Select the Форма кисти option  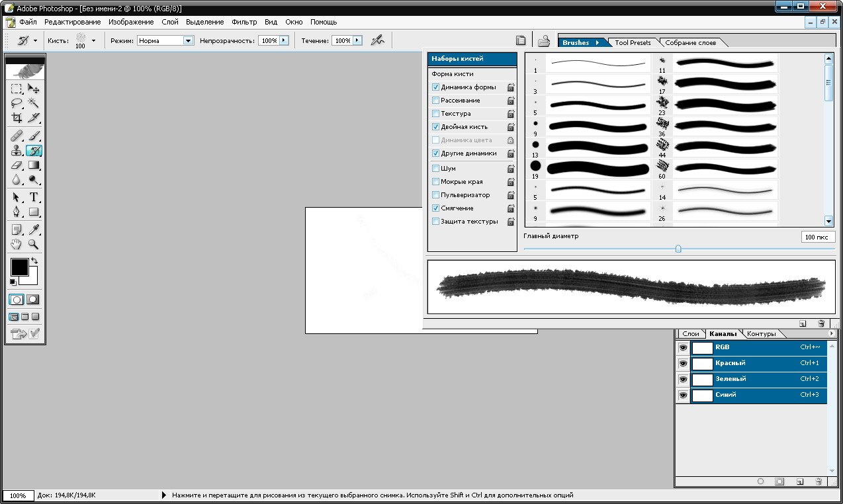coord(453,74)
